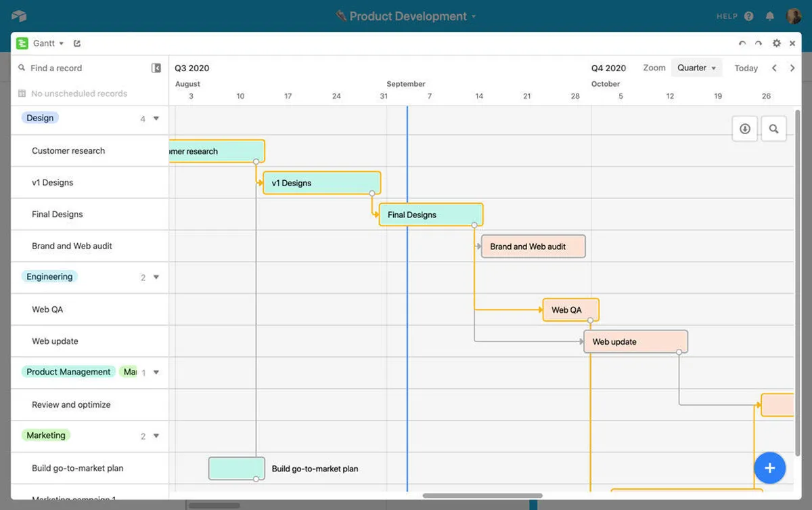Collapse the Design group
This screenshot has width=812, height=510.
[x=156, y=119]
